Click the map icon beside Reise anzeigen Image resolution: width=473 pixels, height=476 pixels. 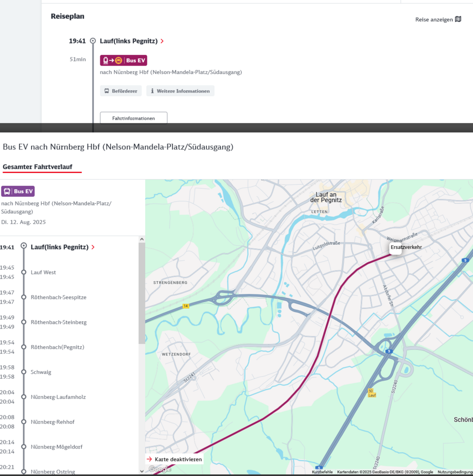point(458,19)
